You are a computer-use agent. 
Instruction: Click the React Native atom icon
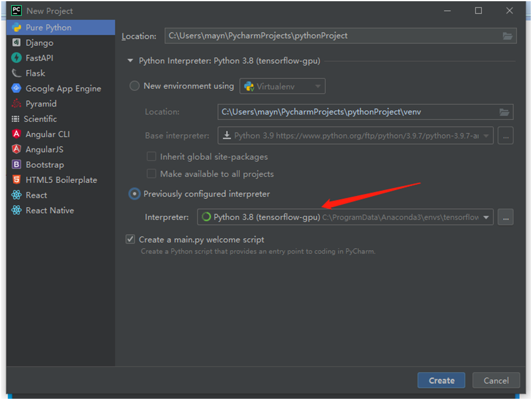17,210
